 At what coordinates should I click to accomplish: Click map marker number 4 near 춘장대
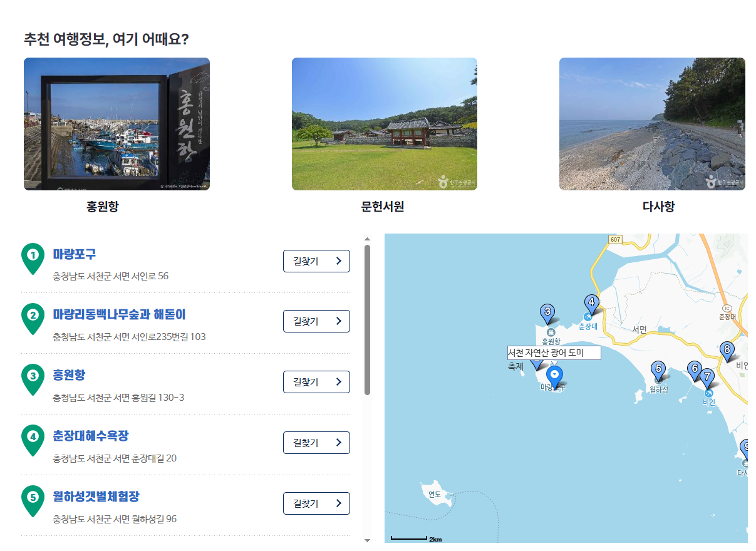coord(591,304)
